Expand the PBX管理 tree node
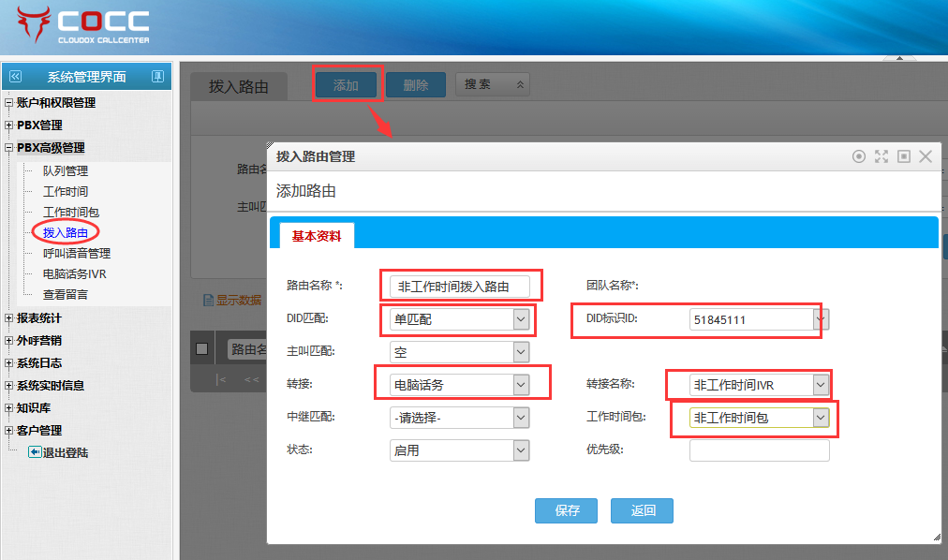This screenshot has height=560, width=948. 9,125
